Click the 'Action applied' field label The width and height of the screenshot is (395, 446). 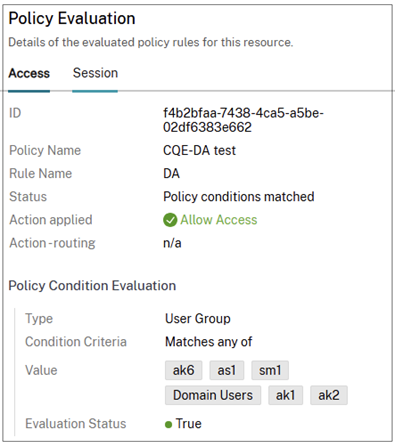tap(51, 220)
